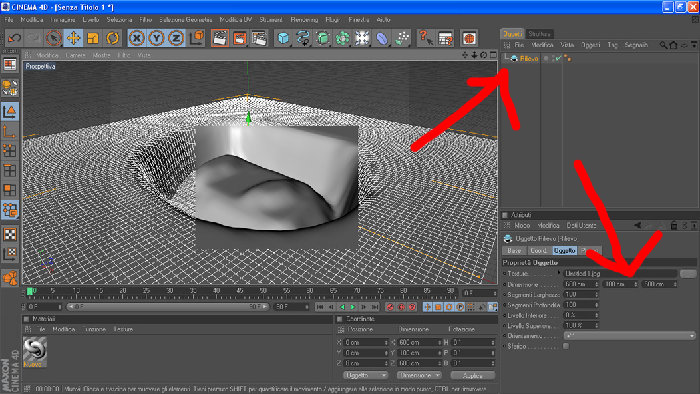Switch to the Struttura tab
The height and width of the screenshot is (394, 700).
click(x=539, y=34)
